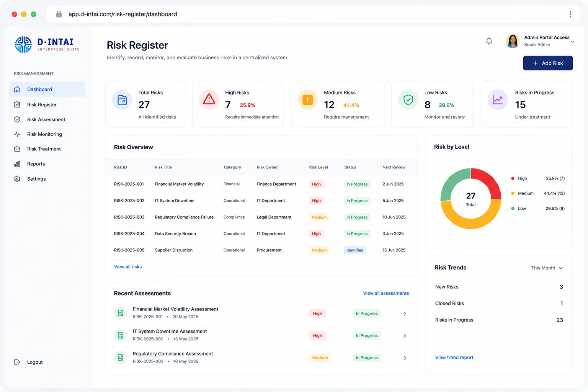This screenshot has height=392, width=588.
Task: Open the This Month period dropdown
Action: click(x=547, y=268)
